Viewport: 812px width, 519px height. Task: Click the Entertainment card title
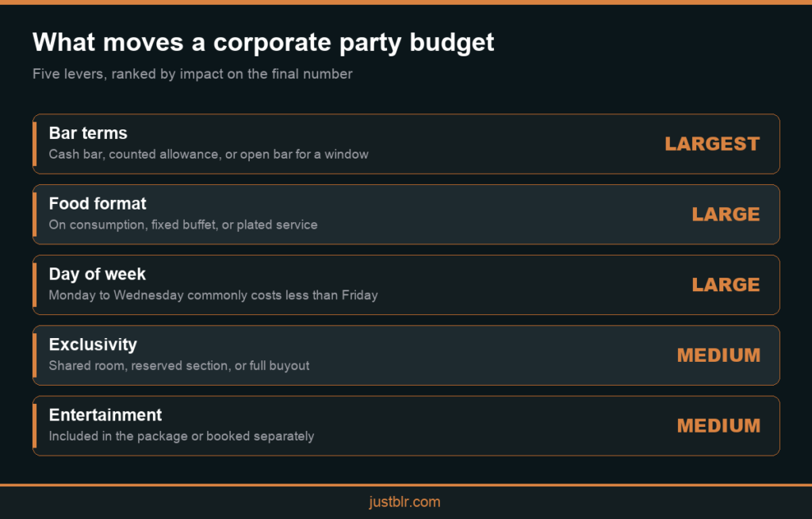tap(105, 415)
